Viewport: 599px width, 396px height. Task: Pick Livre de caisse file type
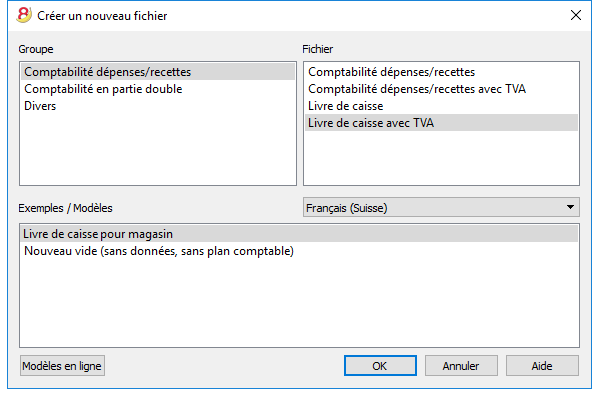click(x=441, y=106)
